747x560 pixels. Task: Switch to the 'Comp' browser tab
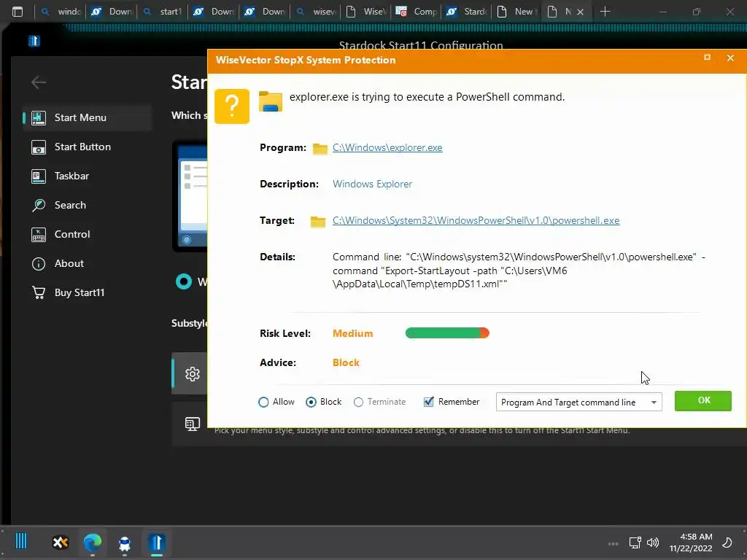coord(417,12)
